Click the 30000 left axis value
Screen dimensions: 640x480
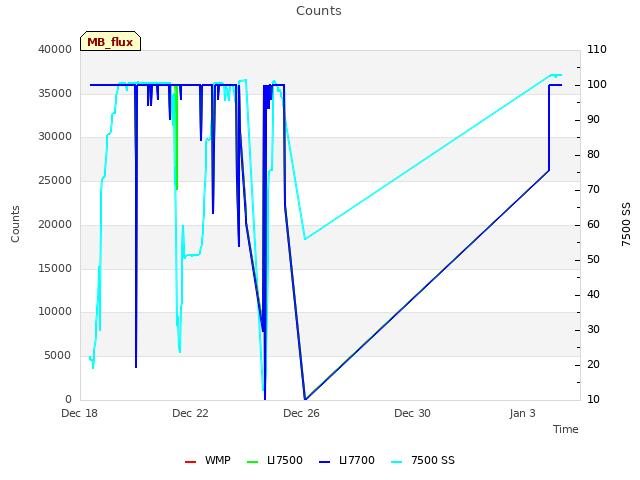click(55, 136)
